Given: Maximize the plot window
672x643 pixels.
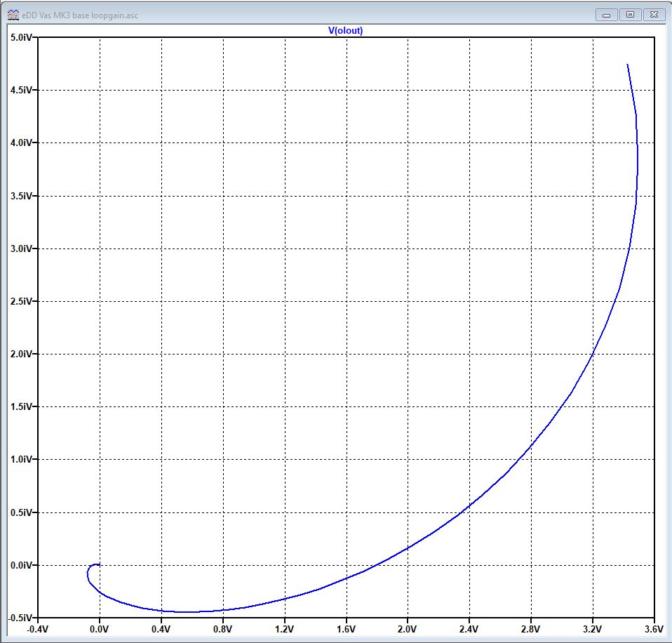Looking at the screenshot, I should tap(630, 15).
